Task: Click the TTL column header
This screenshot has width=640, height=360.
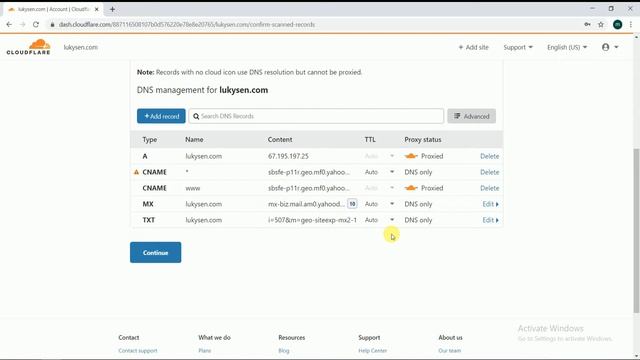Action: pyautogui.click(x=370, y=140)
